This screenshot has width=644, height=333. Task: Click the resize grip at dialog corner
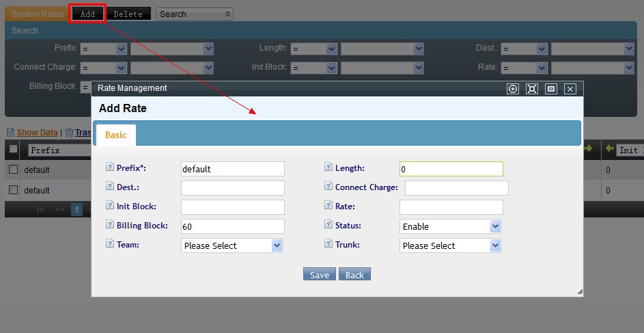(x=579, y=292)
